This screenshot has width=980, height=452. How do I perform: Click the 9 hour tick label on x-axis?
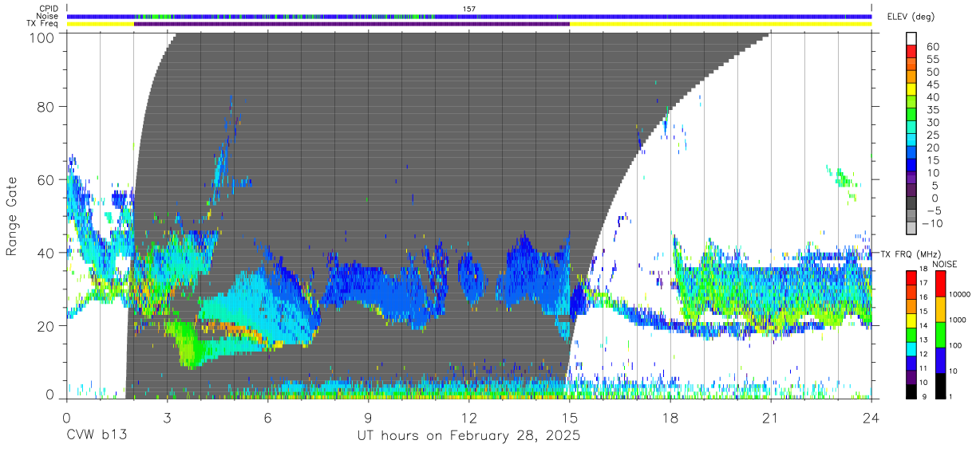click(x=368, y=419)
